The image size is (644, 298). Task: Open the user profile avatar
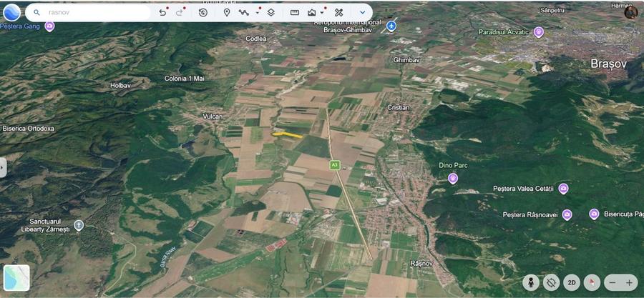point(631,12)
